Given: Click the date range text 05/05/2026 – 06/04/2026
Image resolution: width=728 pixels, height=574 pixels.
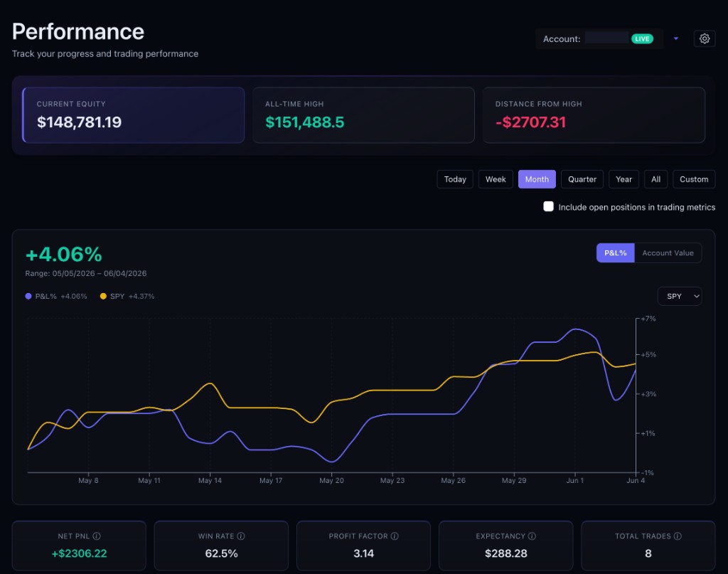Looking at the screenshot, I should tap(100, 274).
